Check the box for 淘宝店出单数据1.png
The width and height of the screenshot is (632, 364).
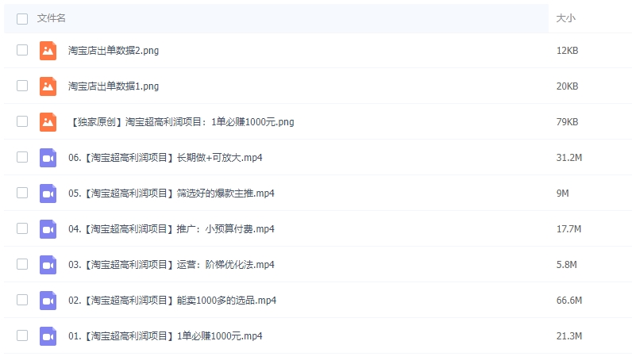pos(22,86)
